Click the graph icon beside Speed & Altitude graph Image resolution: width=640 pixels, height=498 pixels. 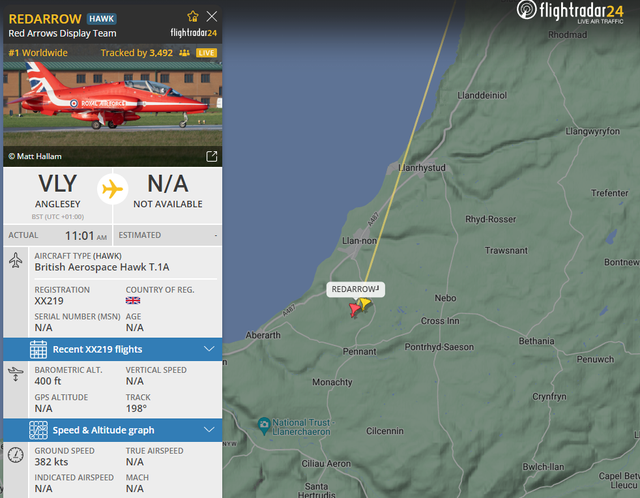tap(38, 430)
